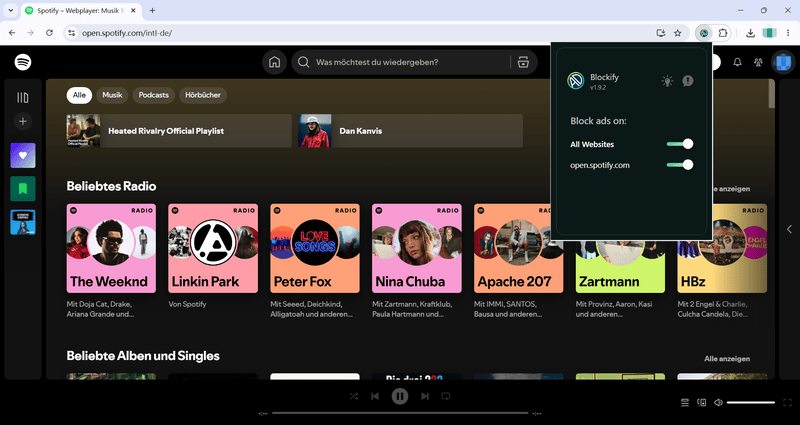800x425 pixels.
Task: Open Dan Kanvis shortcut
Action: coord(410,131)
